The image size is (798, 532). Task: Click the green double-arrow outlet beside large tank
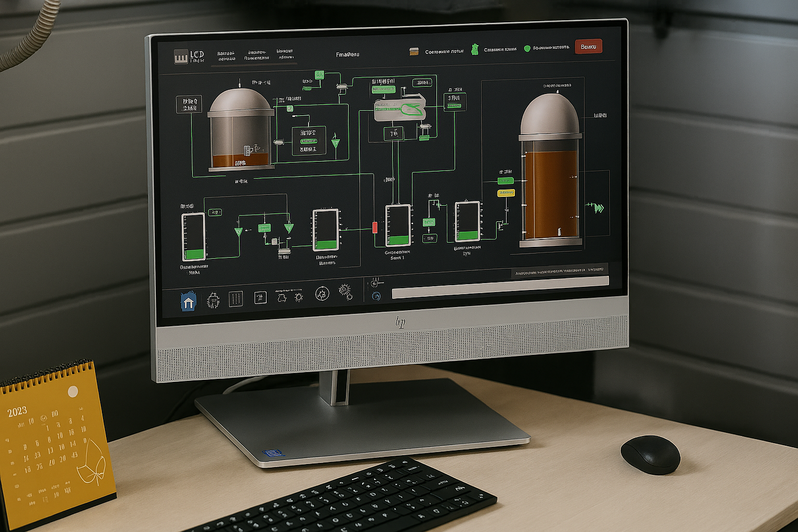tap(598, 208)
